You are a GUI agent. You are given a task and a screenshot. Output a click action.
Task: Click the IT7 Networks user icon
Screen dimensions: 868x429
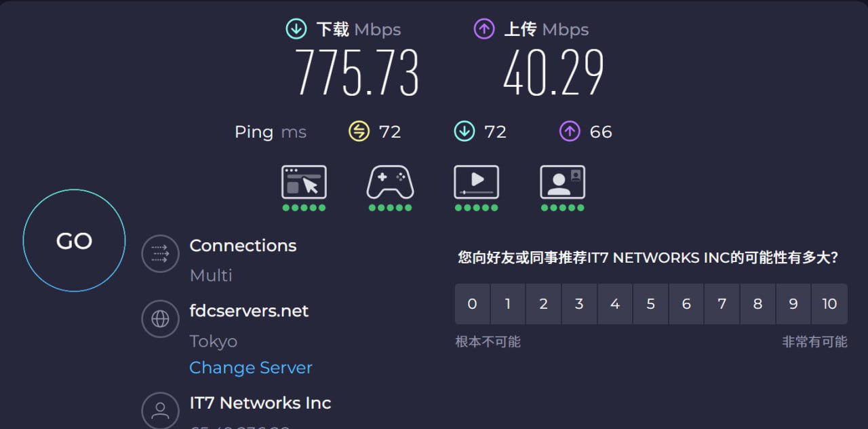[x=160, y=410]
